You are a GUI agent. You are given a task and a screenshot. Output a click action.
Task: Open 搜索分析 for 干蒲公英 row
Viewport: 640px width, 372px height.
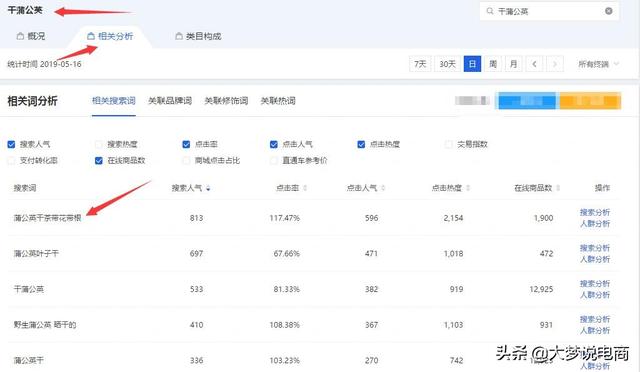pyautogui.click(x=595, y=283)
